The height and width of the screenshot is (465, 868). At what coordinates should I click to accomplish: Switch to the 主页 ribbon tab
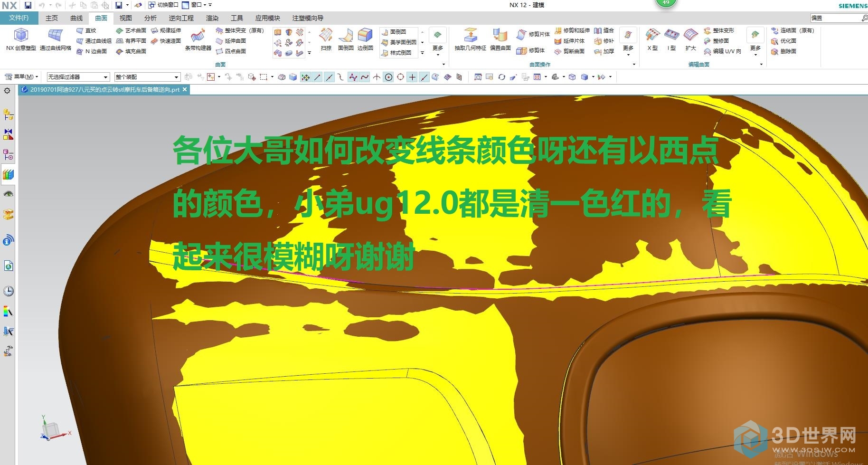pyautogui.click(x=52, y=18)
